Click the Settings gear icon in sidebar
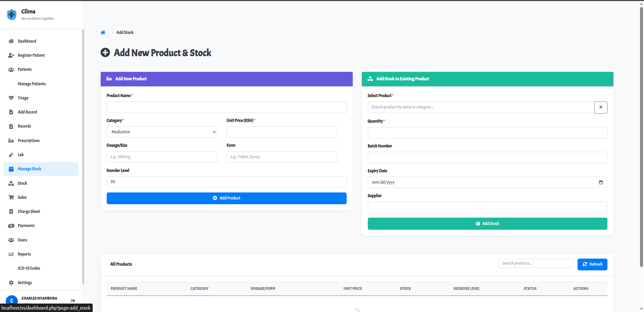 pos(11,283)
